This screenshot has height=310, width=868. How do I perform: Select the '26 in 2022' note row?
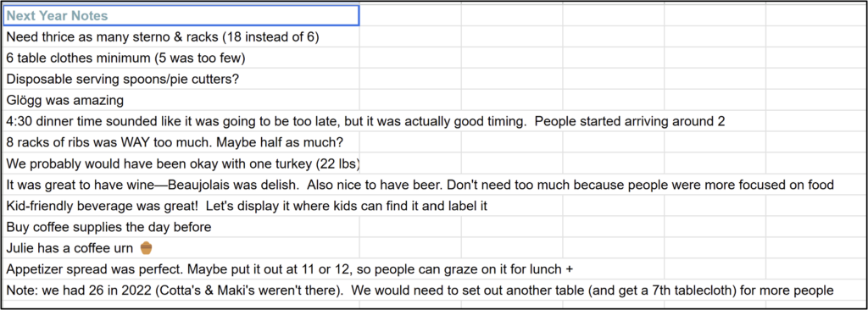pos(420,290)
